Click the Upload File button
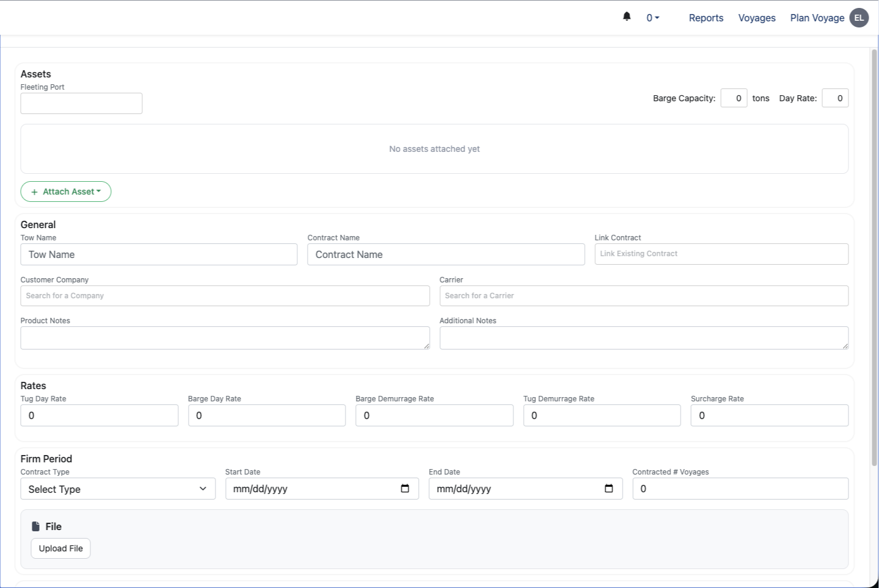Viewport: 879px width, 588px height. point(61,548)
